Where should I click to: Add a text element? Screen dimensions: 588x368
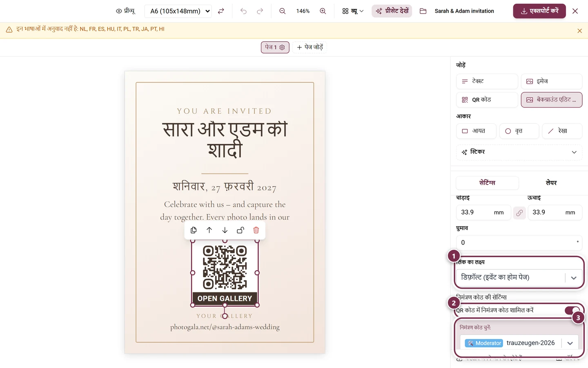coord(487,81)
